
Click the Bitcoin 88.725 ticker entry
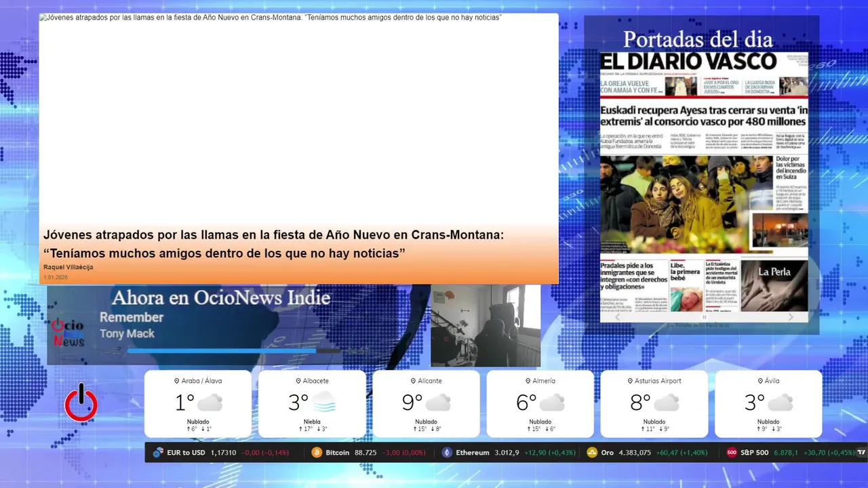368,452
